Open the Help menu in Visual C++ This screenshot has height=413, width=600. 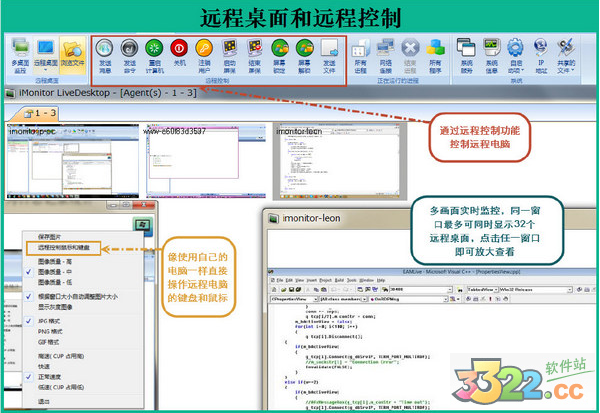click(x=380, y=280)
